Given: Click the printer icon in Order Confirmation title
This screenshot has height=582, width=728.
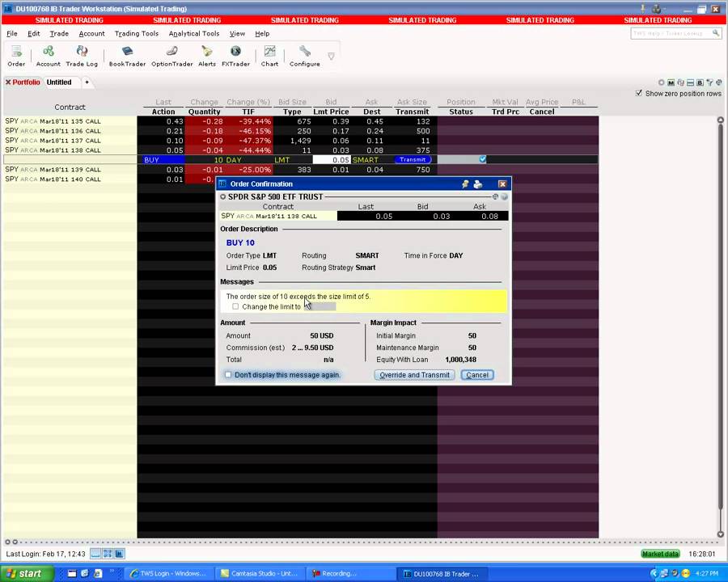Looking at the screenshot, I should [x=477, y=184].
